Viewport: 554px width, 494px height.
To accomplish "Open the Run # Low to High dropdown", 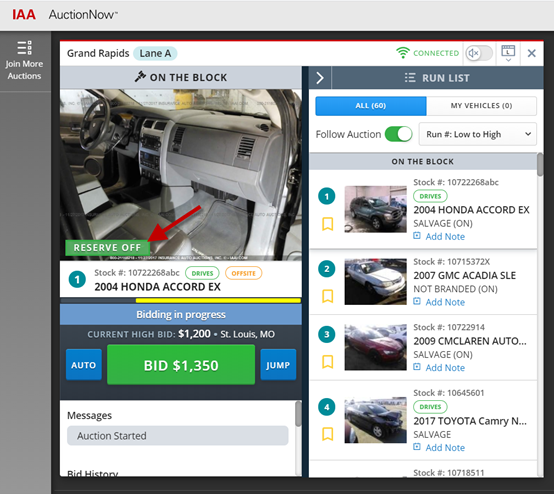I will pyautogui.click(x=478, y=134).
